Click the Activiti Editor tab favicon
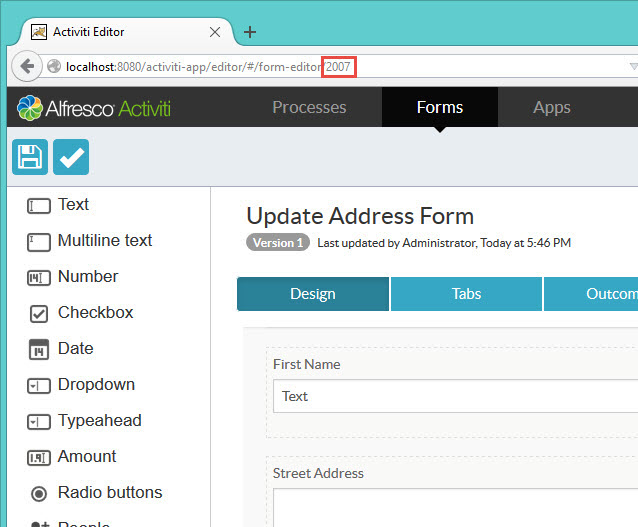The height and width of the screenshot is (527, 638). [x=39, y=32]
